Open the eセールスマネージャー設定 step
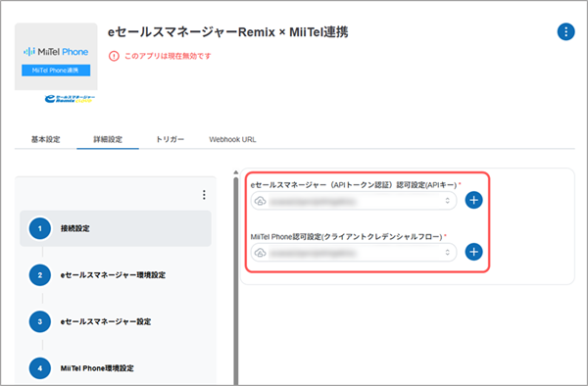The width and height of the screenshot is (588, 386). [116, 321]
